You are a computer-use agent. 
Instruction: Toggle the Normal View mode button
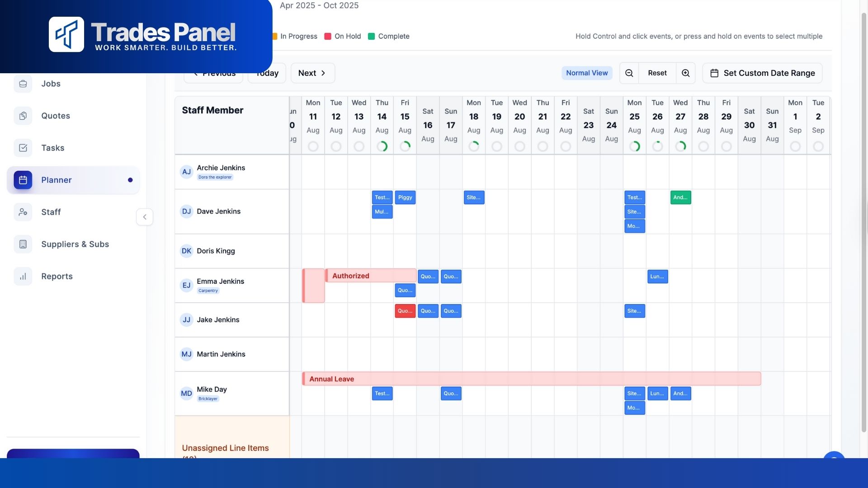587,73
